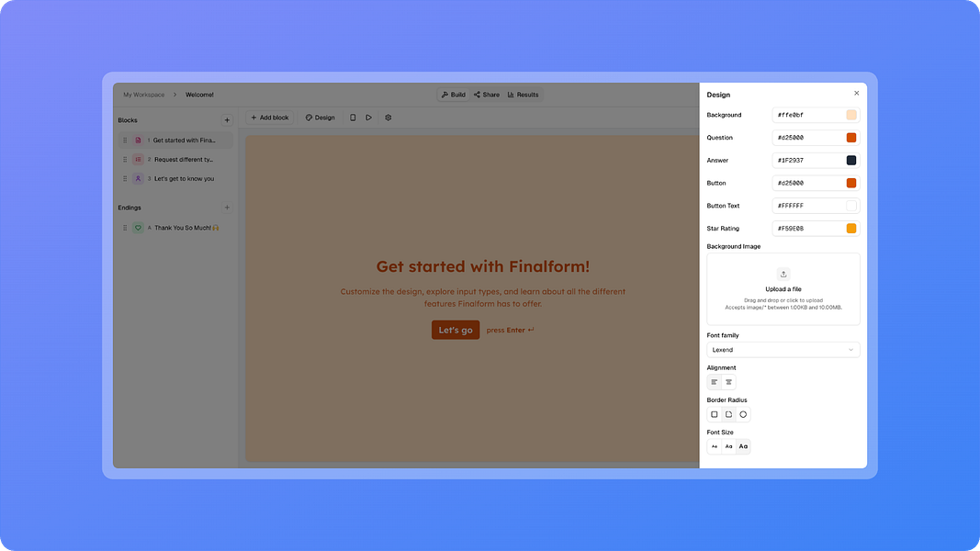The image size is (980, 551).
Task: Click drag handle of block 1
Action: click(125, 141)
